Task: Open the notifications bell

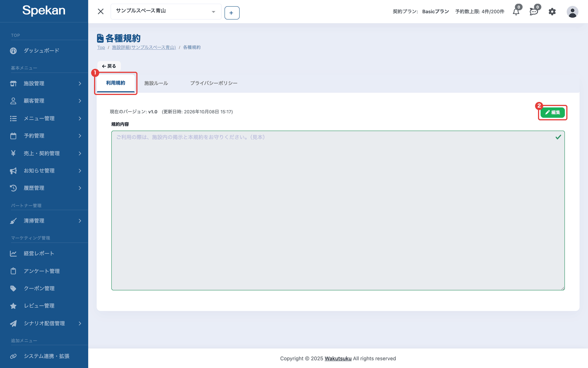Action: click(x=516, y=11)
